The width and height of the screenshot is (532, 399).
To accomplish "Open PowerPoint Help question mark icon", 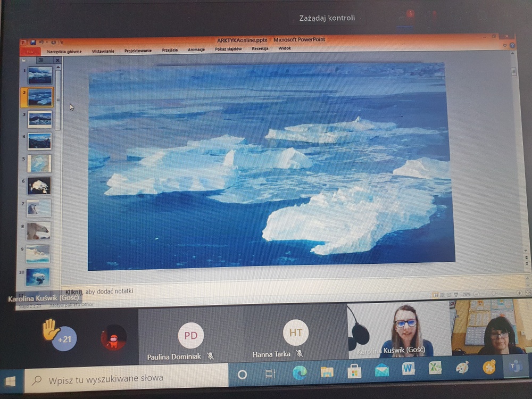I will point(512,45).
